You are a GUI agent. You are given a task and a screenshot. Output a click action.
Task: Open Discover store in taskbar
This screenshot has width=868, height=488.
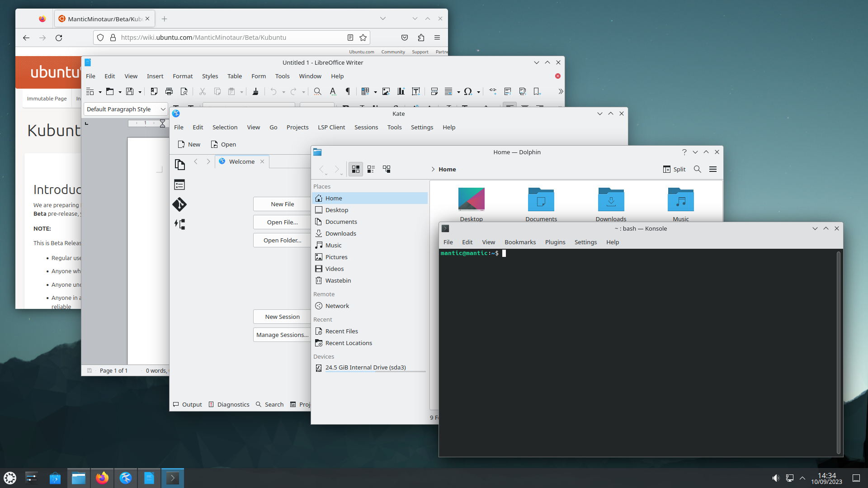(55, 478)
